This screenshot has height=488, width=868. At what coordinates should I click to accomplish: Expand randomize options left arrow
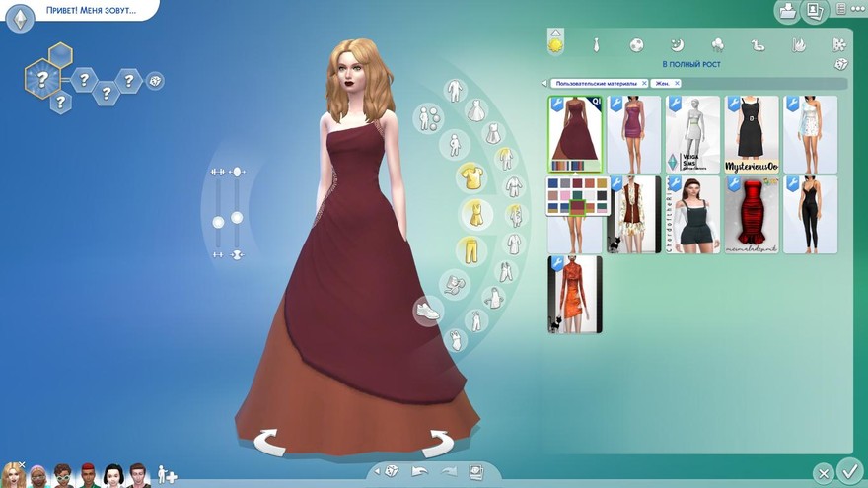coord(377,471)
